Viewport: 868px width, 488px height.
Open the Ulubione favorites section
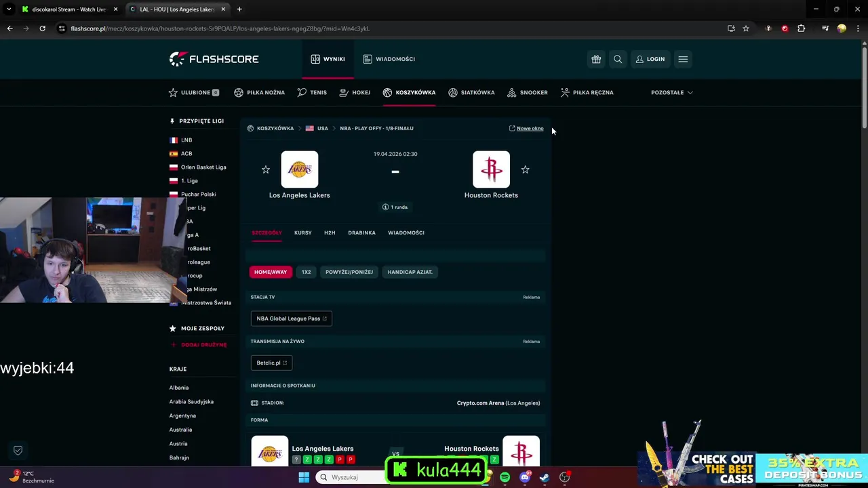(194, 92)
